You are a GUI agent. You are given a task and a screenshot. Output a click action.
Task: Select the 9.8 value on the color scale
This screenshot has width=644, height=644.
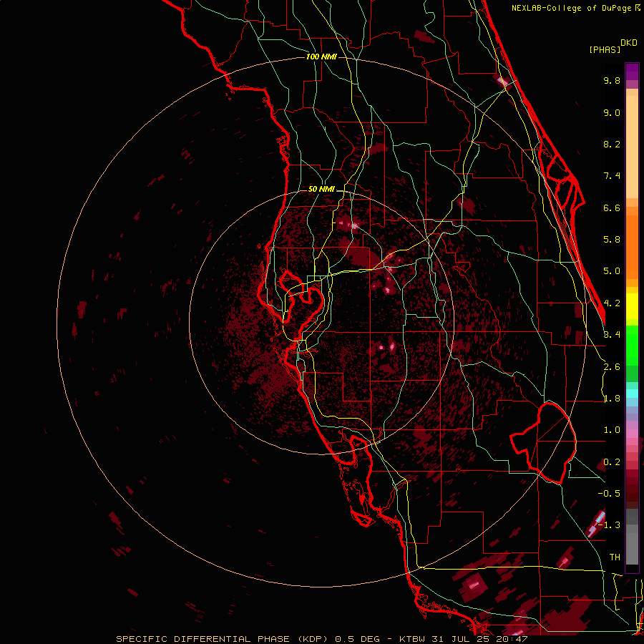[612, 80]
